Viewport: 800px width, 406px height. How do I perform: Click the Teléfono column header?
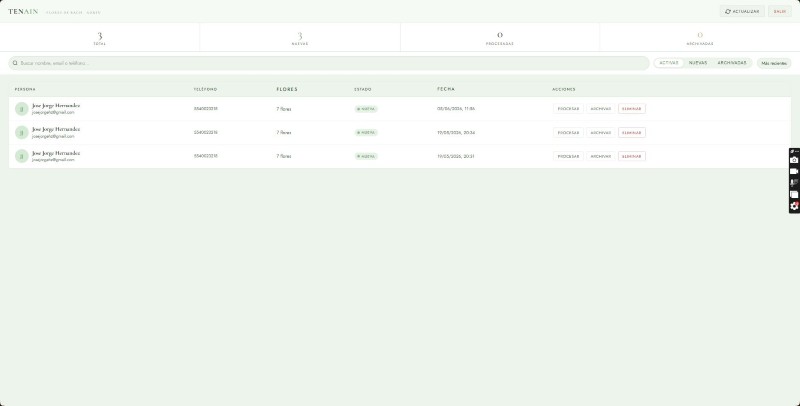(205, 89)
